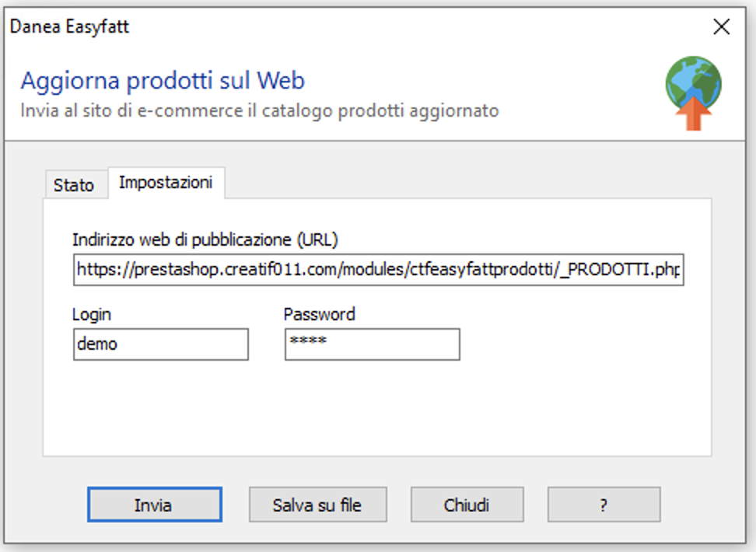
Task: Click the e-commerce catalog subtitle text
Action: (x=260, y=110)
